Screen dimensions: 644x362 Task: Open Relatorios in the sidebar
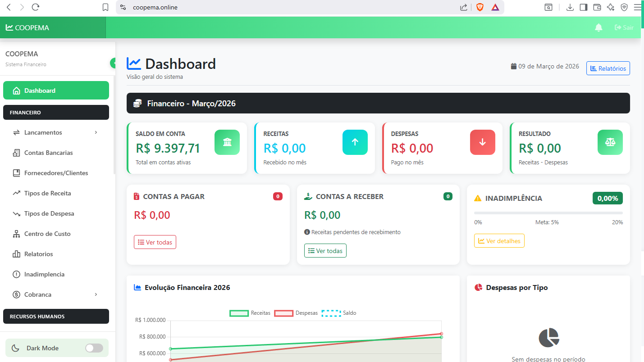click(x=56, y=254)
